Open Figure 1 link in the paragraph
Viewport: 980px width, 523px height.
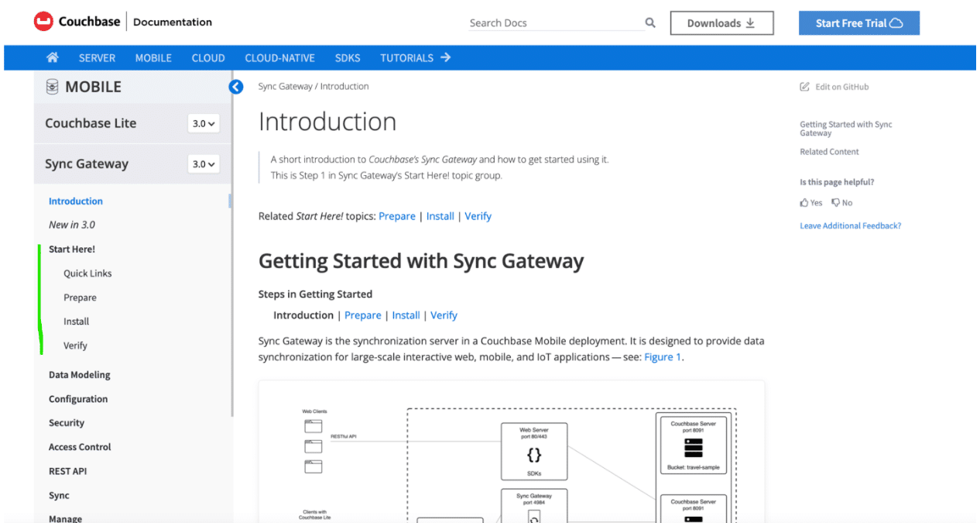(662, 356)
